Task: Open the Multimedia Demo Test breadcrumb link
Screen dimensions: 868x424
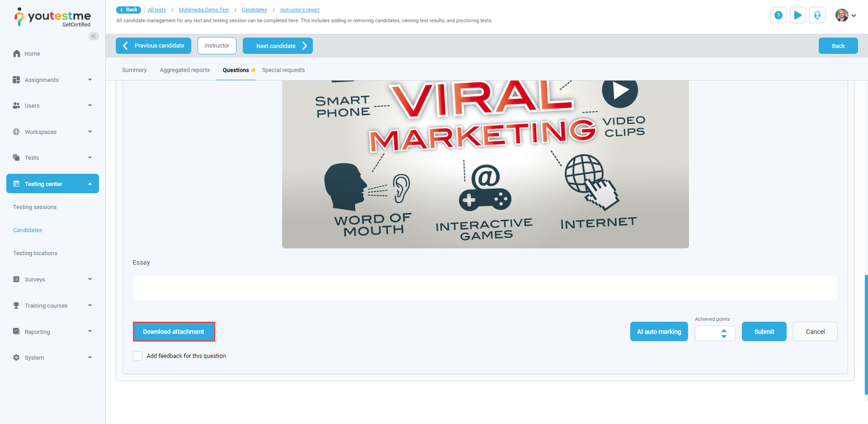Action: (204, 10)
